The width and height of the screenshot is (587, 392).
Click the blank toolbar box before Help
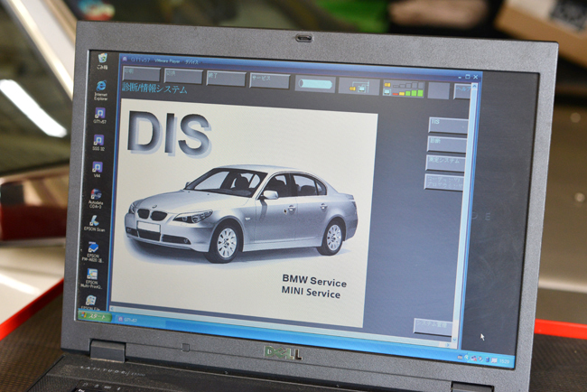(x=438, y=91)
